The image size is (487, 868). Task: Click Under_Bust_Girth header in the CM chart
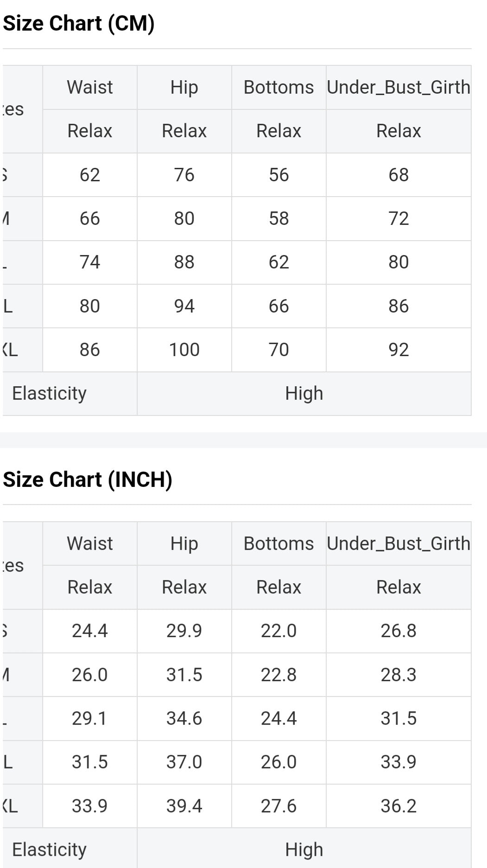coord(398,87)
